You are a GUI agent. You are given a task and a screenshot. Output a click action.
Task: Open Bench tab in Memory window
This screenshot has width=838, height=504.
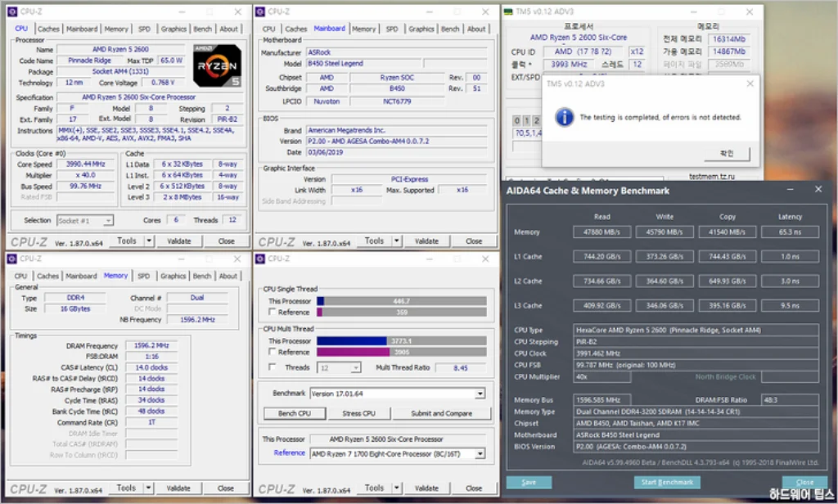pyautogui.click(x=202, y=276)
